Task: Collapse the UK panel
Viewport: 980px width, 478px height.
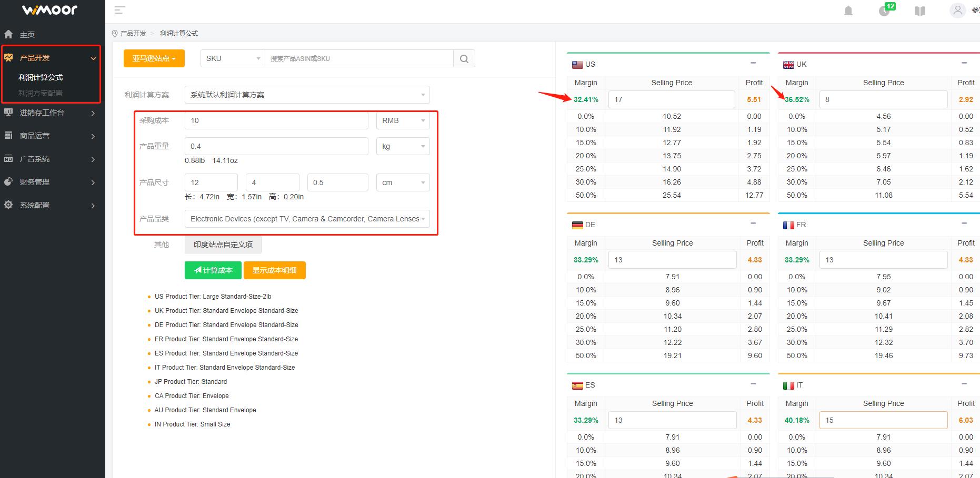Action: pos(964,63)
